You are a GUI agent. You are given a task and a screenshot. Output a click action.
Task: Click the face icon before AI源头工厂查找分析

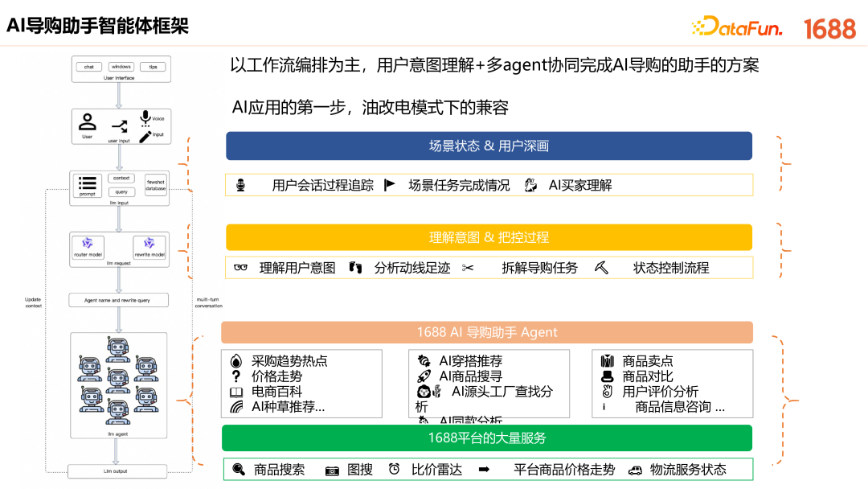coord(424,392)
